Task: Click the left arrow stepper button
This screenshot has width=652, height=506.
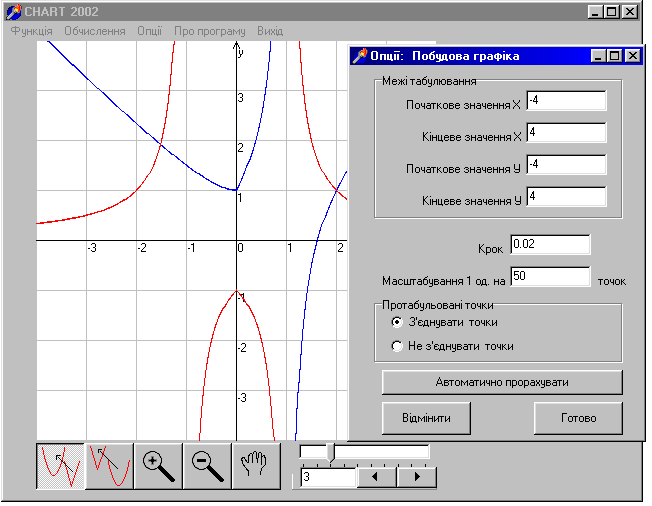Action: click(375, 477)
